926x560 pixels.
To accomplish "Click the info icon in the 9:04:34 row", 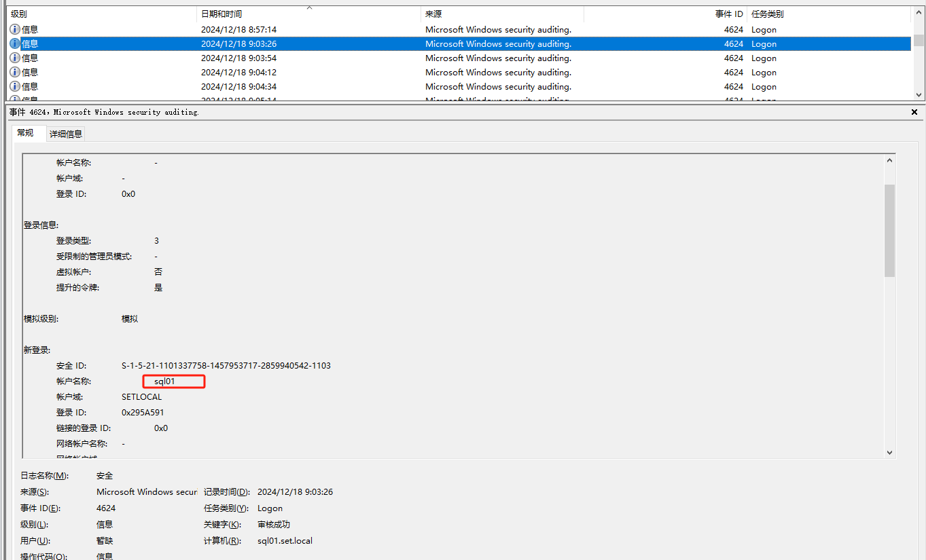I will coord(15,86).
